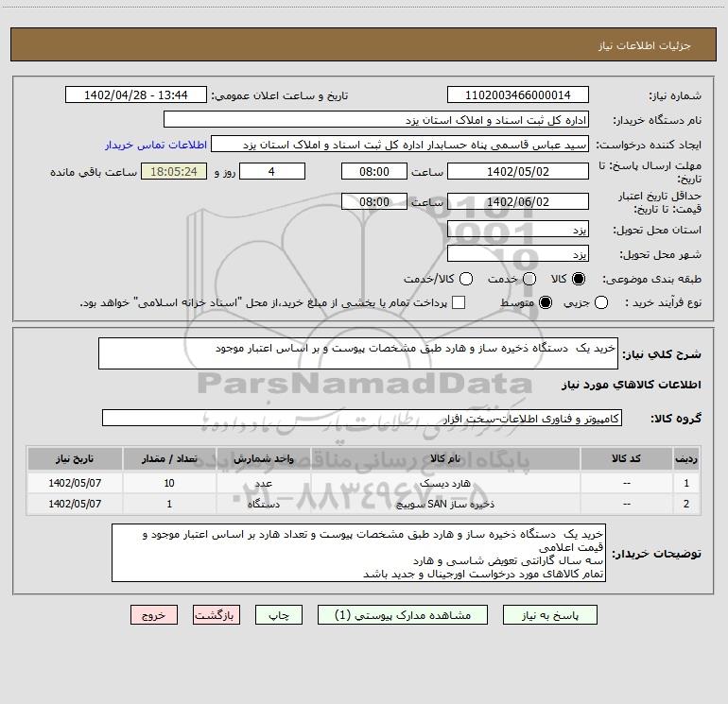Click the پاسخ به نیاز button
Image resolution: width=728 pixels, height=704 pixels.
[x=549, y=615]
